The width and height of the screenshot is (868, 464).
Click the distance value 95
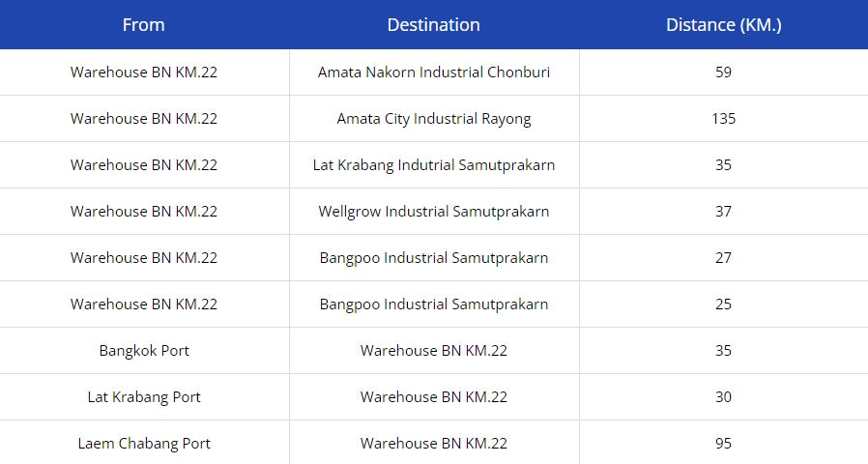click(x=724, y=444)
